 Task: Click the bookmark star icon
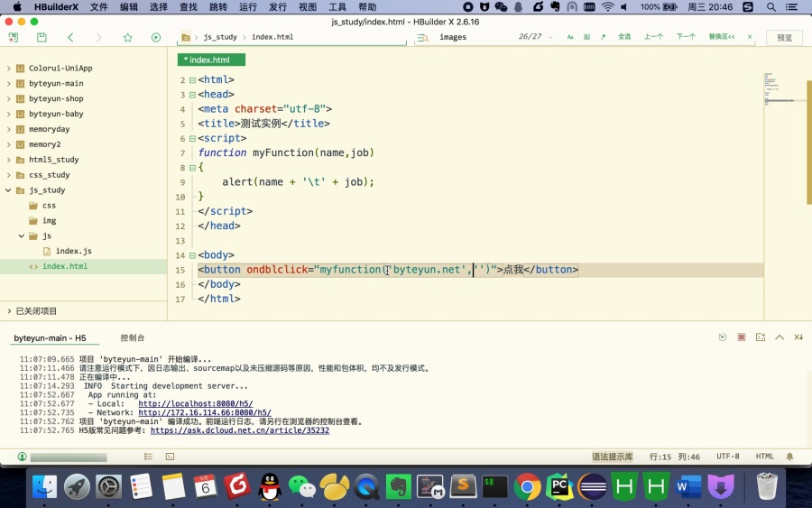(127, 37)
